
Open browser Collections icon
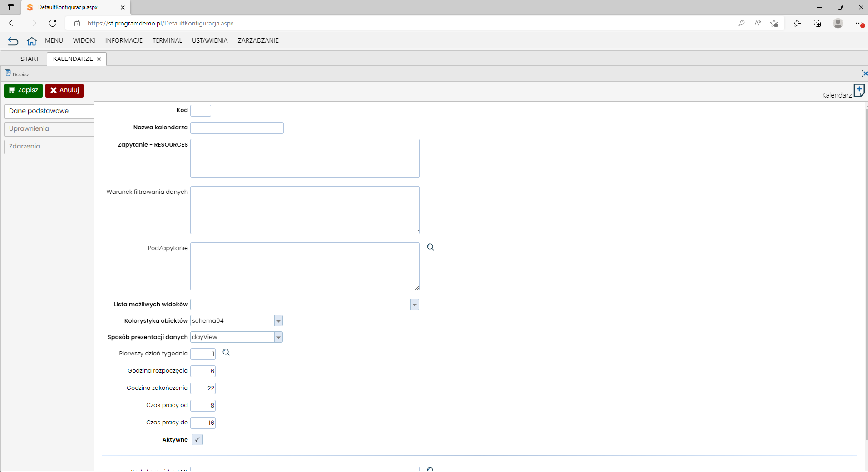[817, 23]
